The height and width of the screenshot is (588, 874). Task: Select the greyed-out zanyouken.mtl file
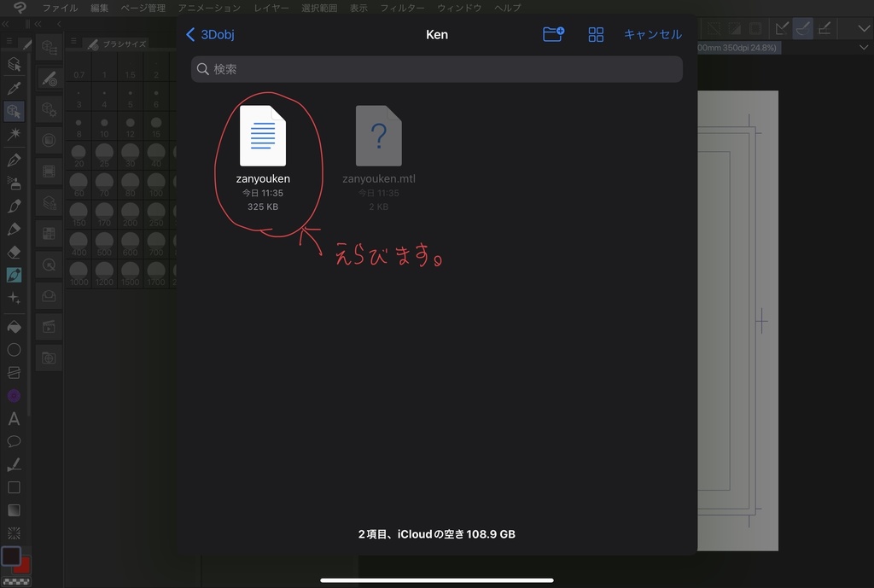tap(378, 158)
